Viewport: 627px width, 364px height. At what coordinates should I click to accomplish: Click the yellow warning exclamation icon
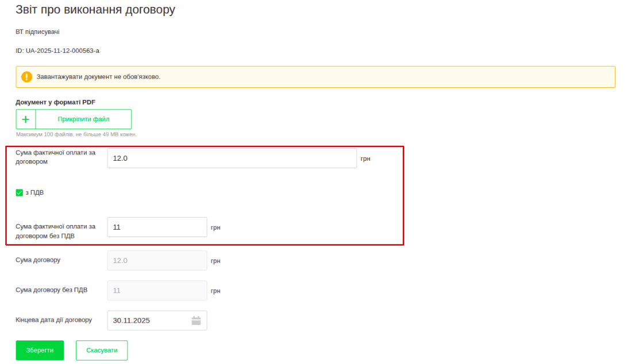(26, 77)
